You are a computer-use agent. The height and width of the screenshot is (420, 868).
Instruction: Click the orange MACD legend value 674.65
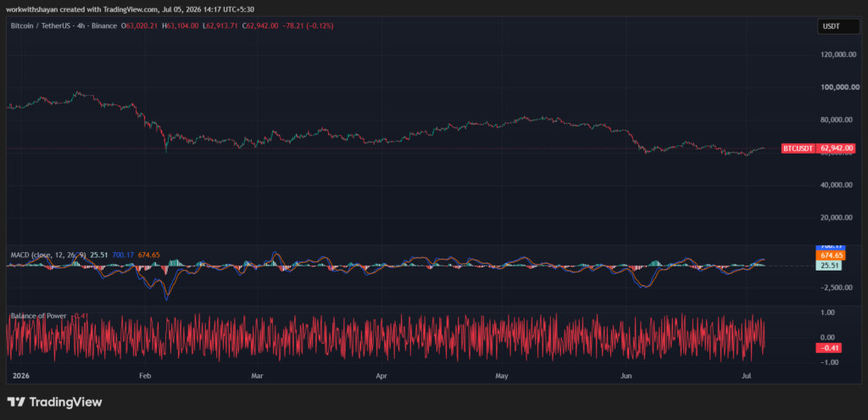coord(149,255)
